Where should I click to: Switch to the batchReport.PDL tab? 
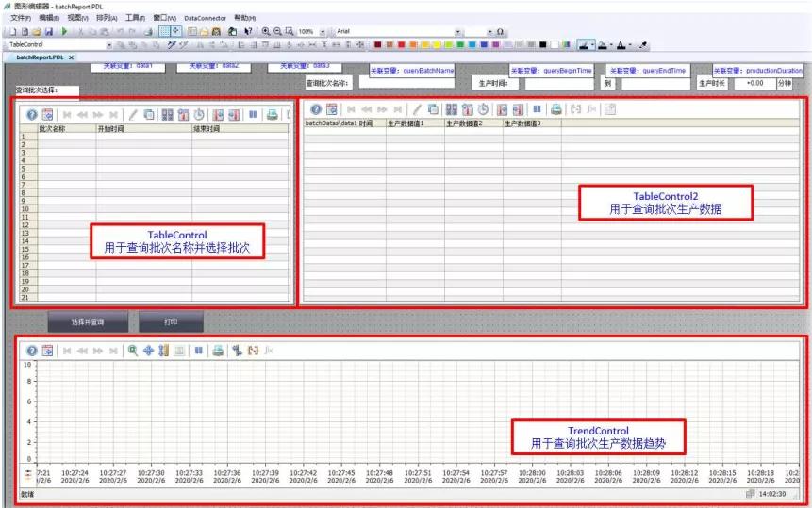coord(40,57)
